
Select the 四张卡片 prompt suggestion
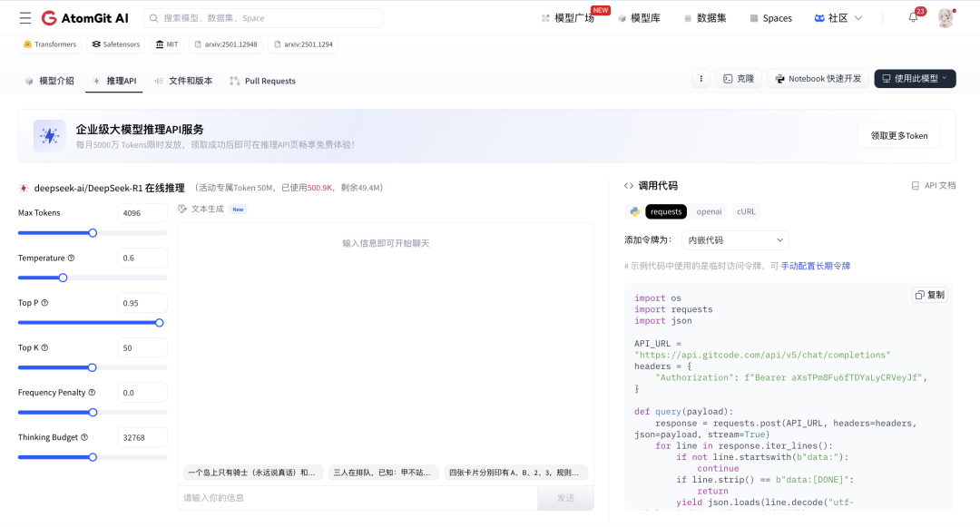click(x=515, y=473)
